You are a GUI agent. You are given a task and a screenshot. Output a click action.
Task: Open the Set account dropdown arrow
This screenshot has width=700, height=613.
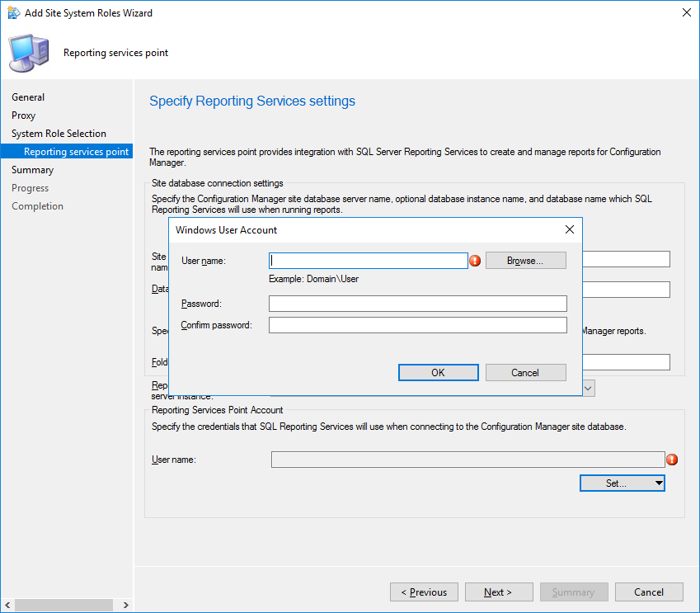(x=658, y=483)
